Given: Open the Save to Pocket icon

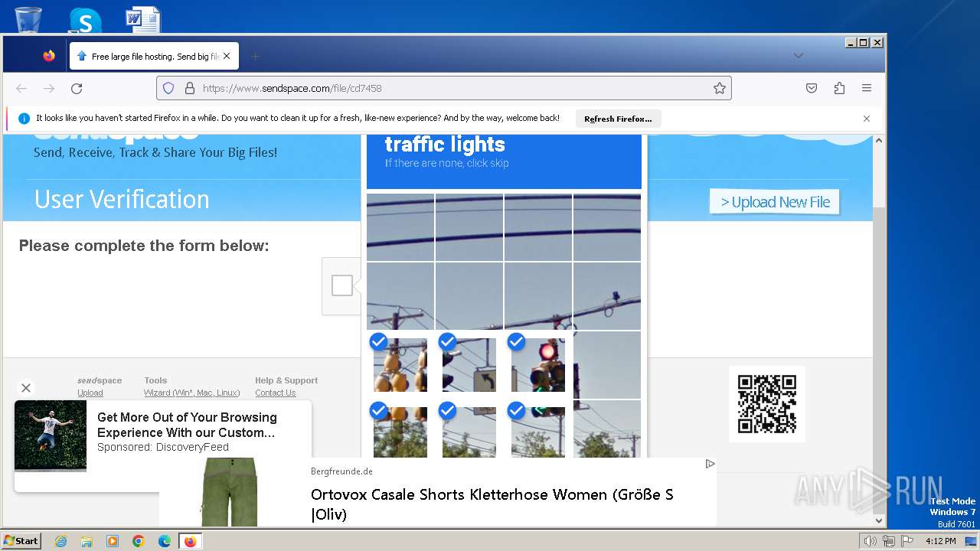Looking at the screenshot, I should 812,88.
